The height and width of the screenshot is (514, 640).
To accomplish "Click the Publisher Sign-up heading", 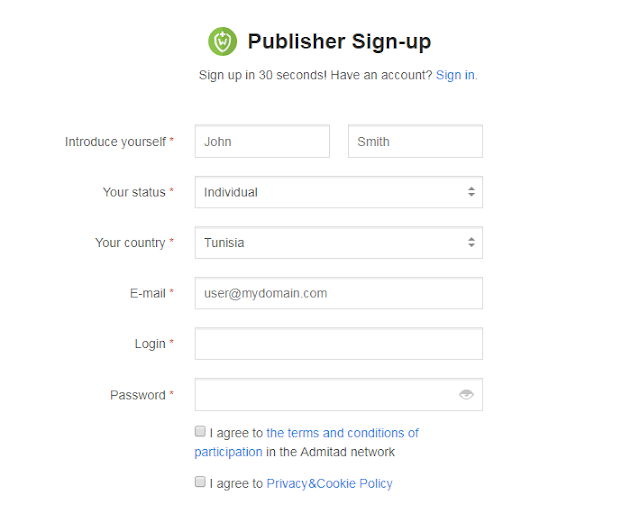I will (x=339, y=42).
